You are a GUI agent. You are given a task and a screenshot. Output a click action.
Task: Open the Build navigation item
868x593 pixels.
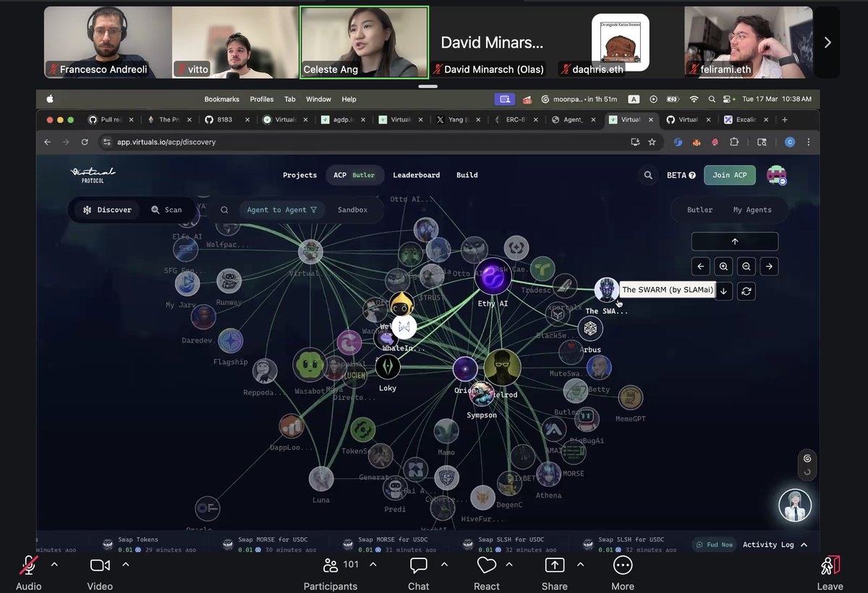coord(467,175)
